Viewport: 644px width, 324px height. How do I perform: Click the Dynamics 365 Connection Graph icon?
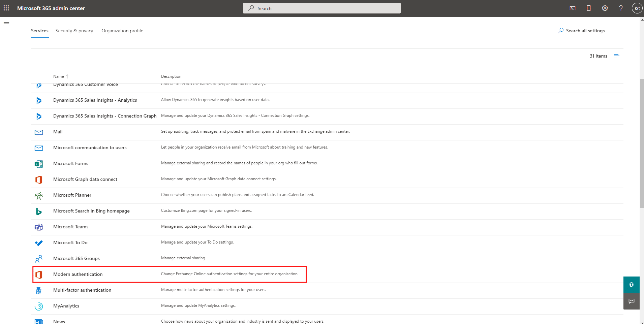click(x=39, y=116)
